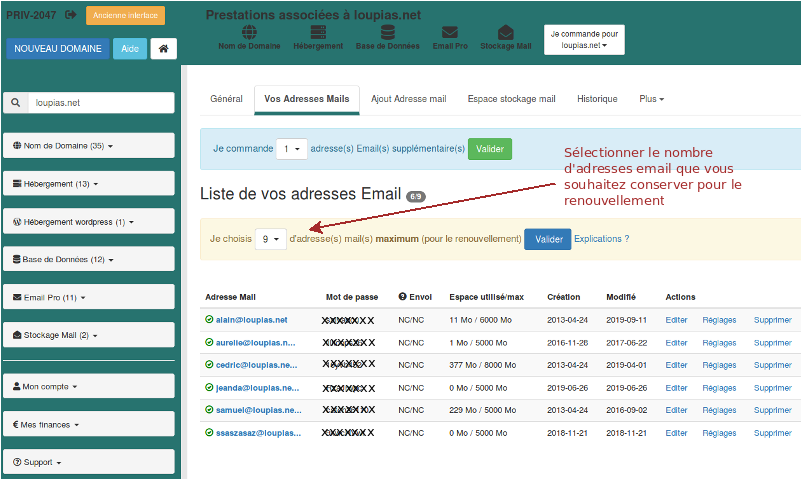Open maximum addresses selector showing 9
The height and width of the screenshot is (481, 803).
(x=270, y=239)
